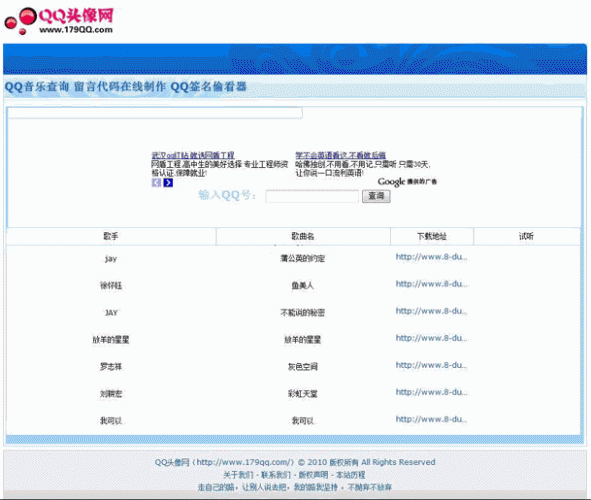591x500 pixels.
Task: Click song title 灰色空间
Action: (x=303, y=367)
